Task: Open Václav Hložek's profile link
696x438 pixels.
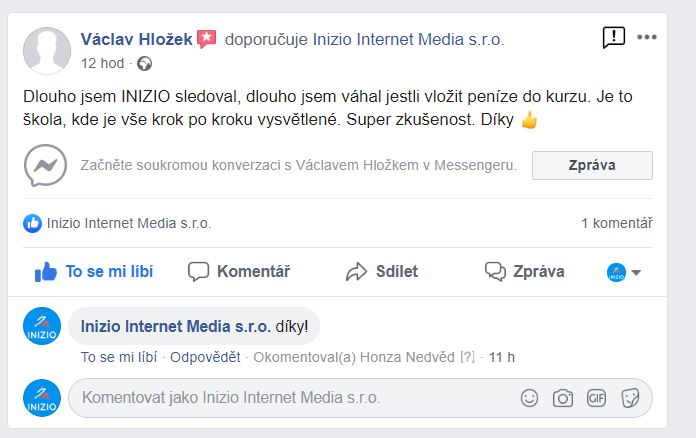Action: (x=136, y=39)
